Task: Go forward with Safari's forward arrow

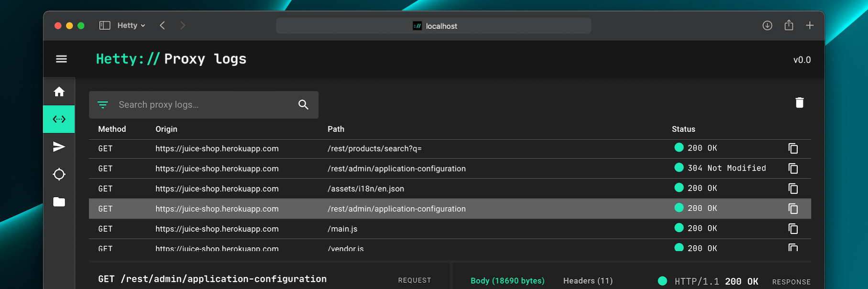Action: click(x=183, y=25)
